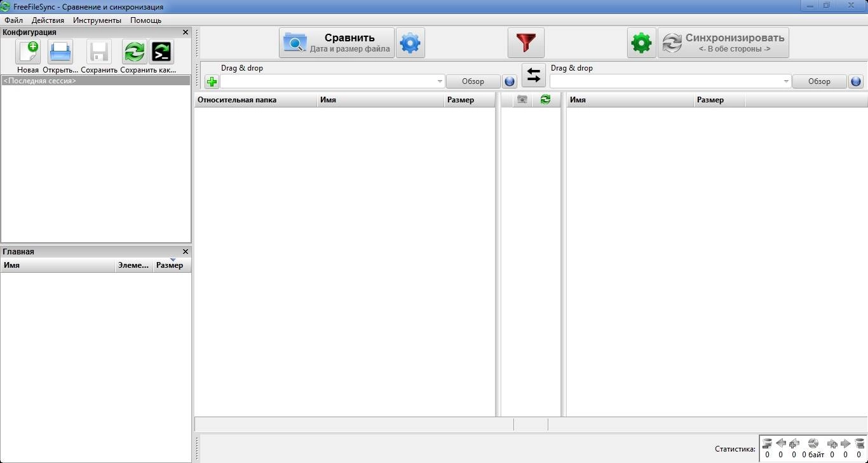Click the left delete statistics icon
The image size is (868, 463).
(x=767, y=443)
